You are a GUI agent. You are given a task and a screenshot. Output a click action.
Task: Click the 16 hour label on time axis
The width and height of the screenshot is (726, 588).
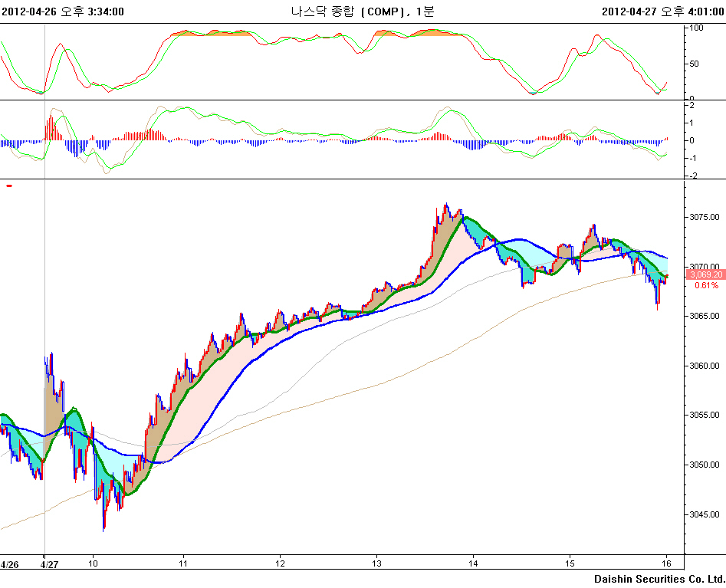(667, 563)
